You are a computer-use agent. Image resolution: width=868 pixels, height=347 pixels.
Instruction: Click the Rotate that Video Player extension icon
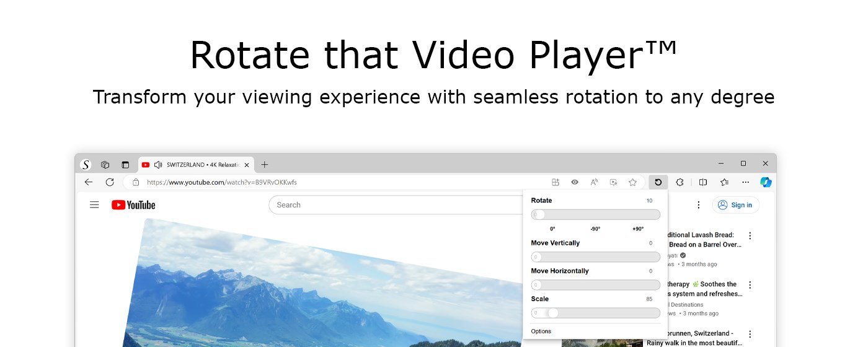[x=658, y=182]
